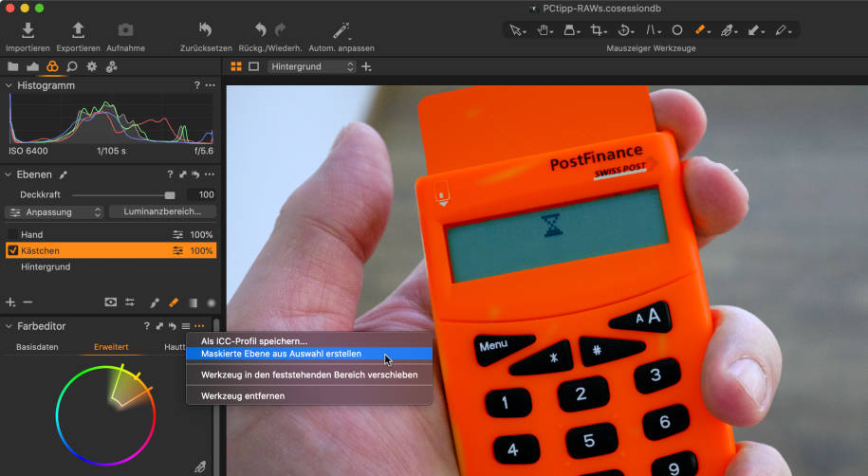Click the Deckkraft value field showing 100
Screen dimensions: 868x476
coord(201,194)
